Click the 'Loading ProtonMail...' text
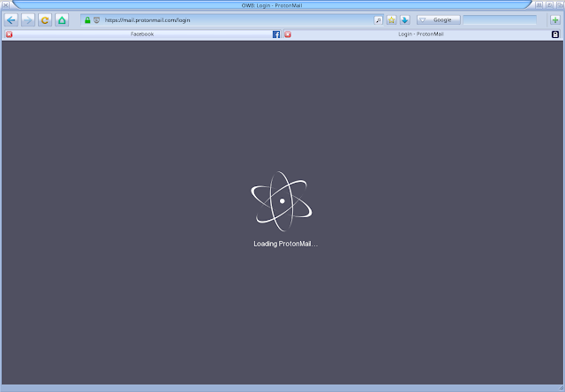The width and height of the screenshot is (565, 392). coord(285,244)
